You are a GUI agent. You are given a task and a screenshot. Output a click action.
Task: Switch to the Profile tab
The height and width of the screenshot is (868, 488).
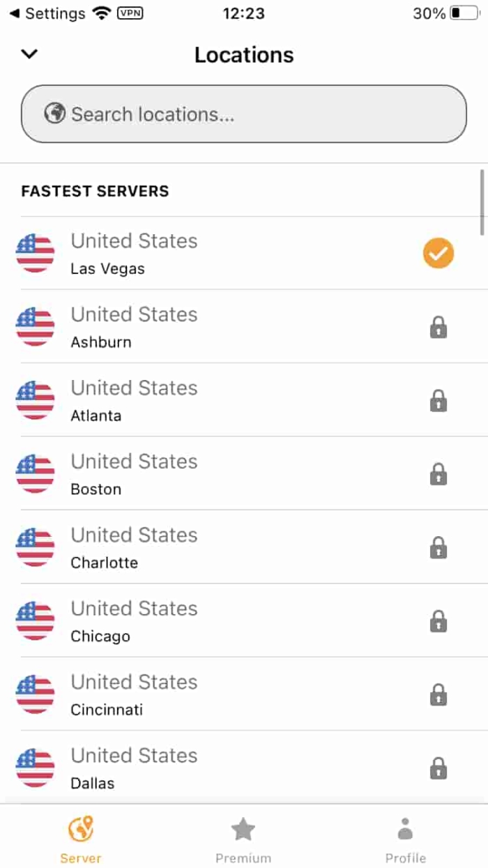click(x=405, y=837)
